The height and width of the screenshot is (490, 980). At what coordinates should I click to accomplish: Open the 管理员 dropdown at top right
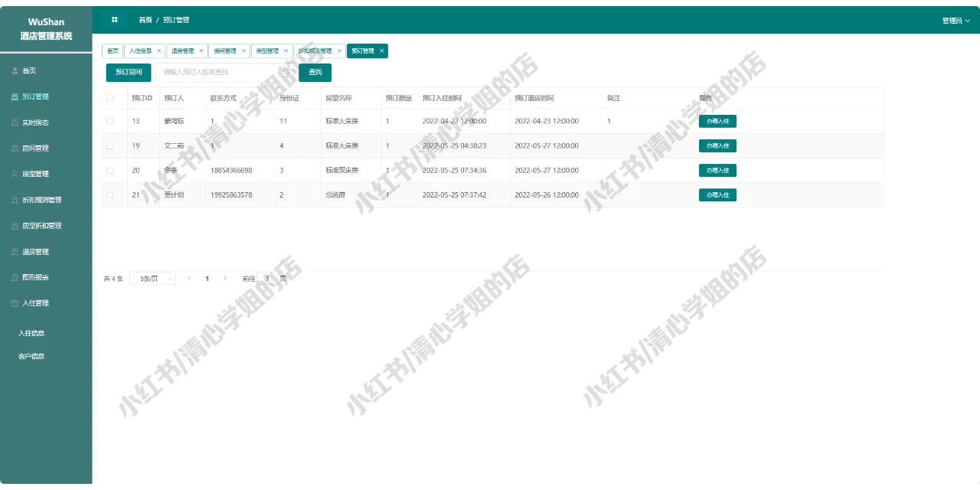[x=955, y=19]
